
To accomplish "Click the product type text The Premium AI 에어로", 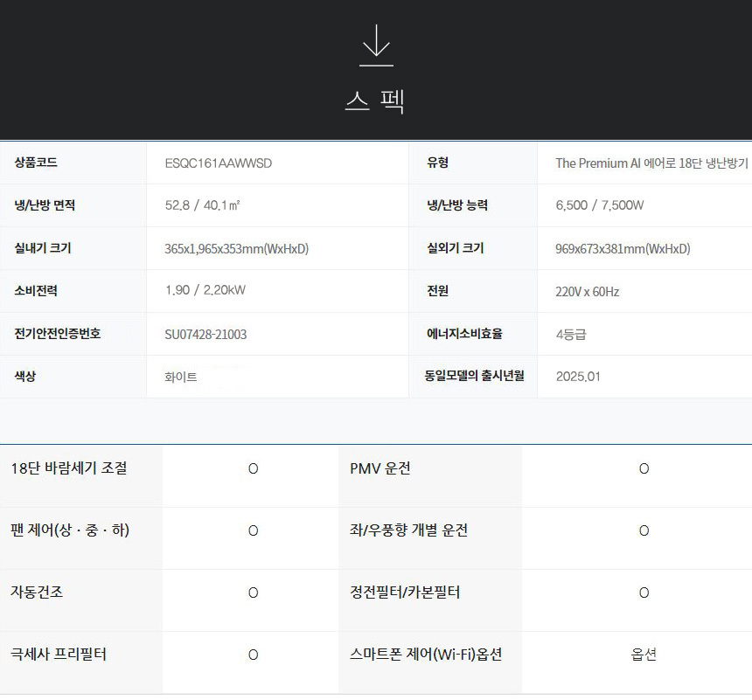I will 651,163.
